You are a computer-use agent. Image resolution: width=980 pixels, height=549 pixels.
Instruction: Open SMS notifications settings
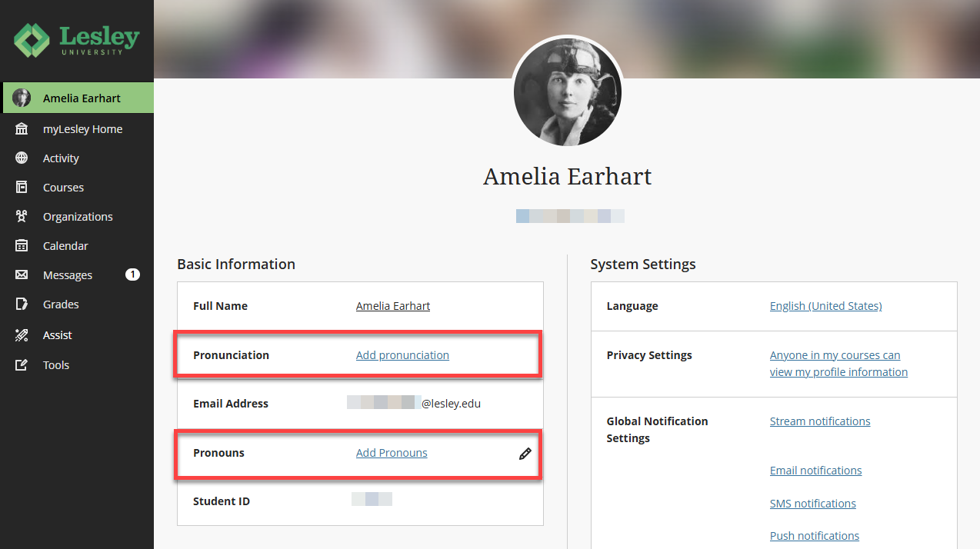813,504
